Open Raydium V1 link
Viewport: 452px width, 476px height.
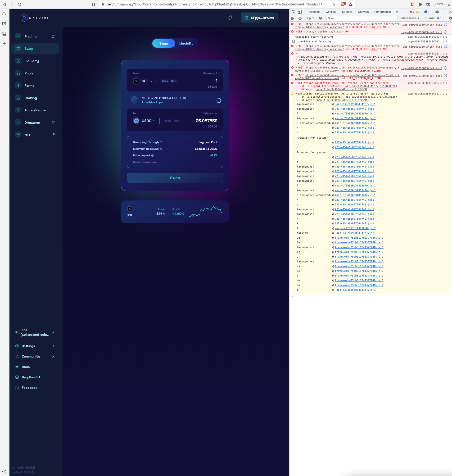point(31,377)
